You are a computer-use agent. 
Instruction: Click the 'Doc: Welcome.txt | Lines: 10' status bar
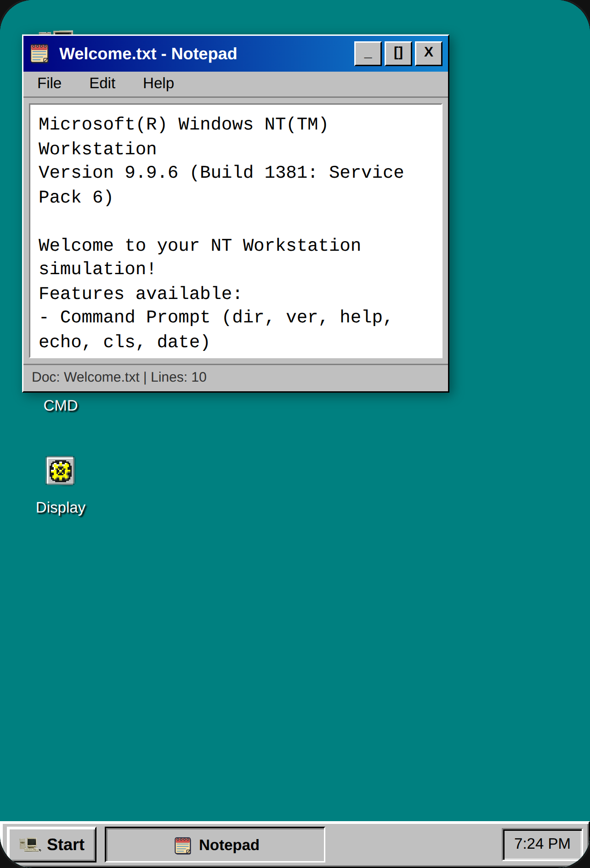coord(235,377)
